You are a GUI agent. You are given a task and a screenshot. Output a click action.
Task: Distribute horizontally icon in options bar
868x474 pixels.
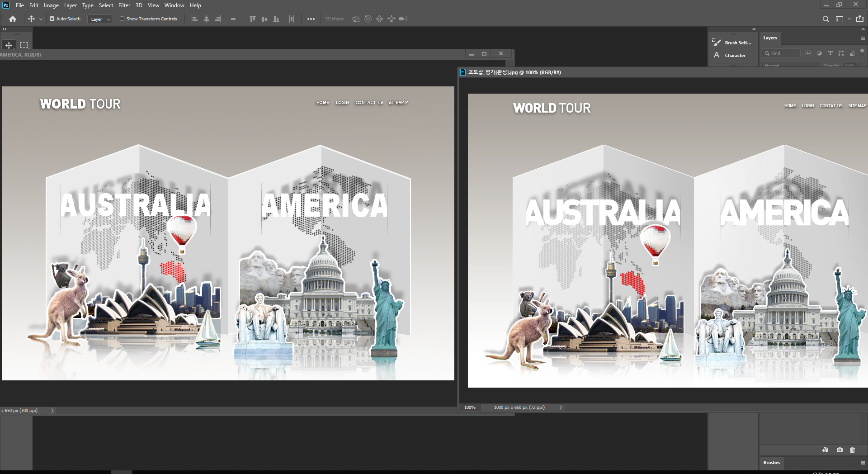coord(292,19)
